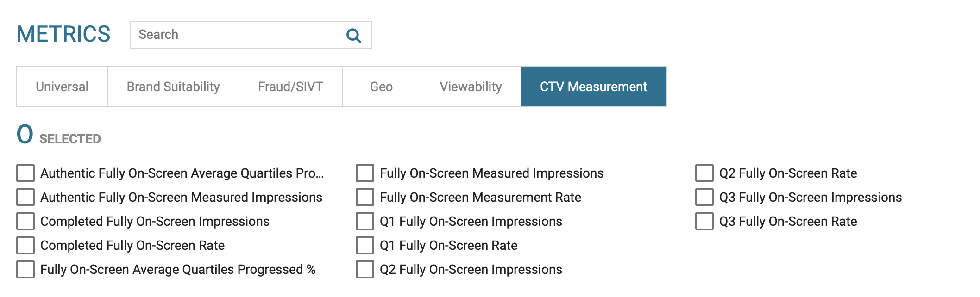Check Q1 Fully On-Screen Impressions
Image resolution: width=980 pixels, height=297 pixels.
pos(365,221)
